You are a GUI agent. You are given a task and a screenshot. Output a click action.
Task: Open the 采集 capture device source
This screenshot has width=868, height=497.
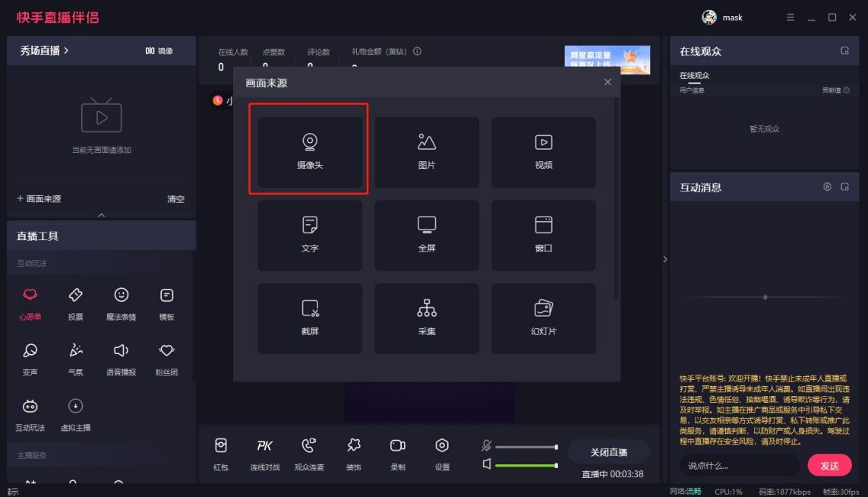pos(426,318)
